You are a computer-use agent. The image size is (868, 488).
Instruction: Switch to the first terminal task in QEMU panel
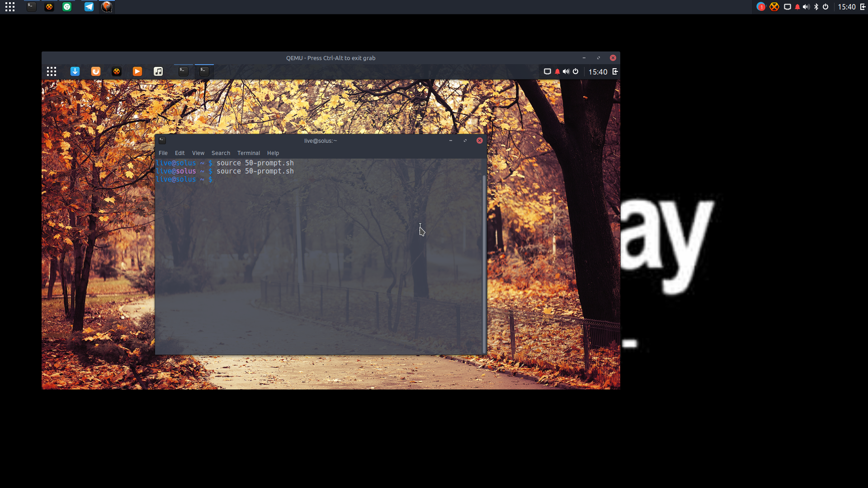pos(183,71)
